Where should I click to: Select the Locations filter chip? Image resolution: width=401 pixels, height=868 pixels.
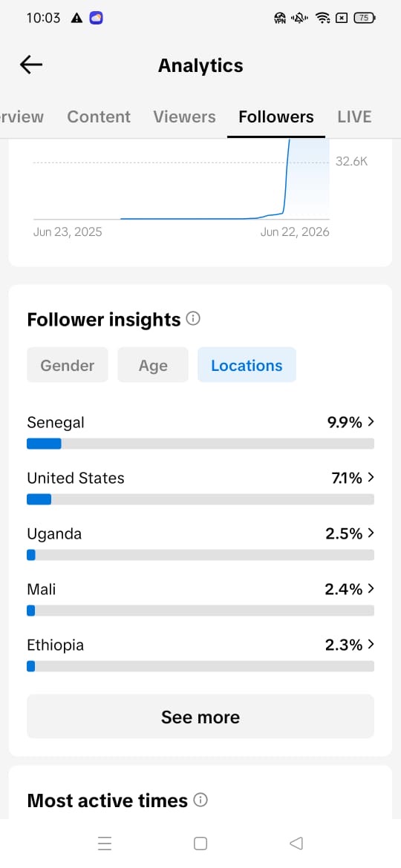247,365
